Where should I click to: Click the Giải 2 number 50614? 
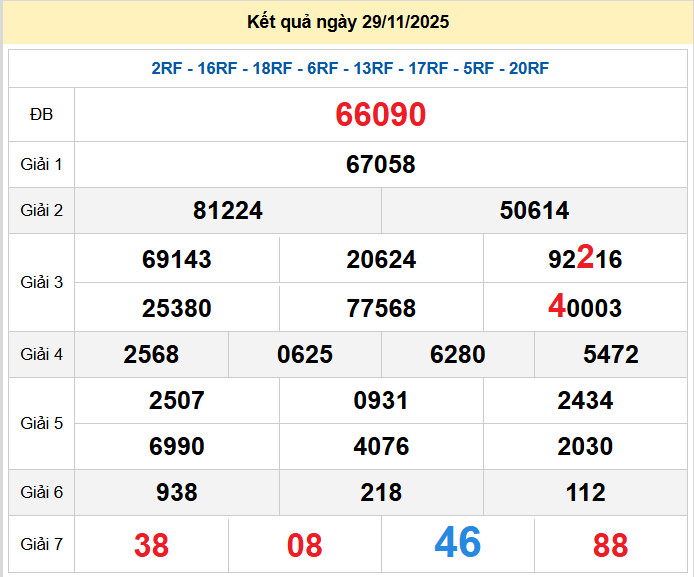534,211
